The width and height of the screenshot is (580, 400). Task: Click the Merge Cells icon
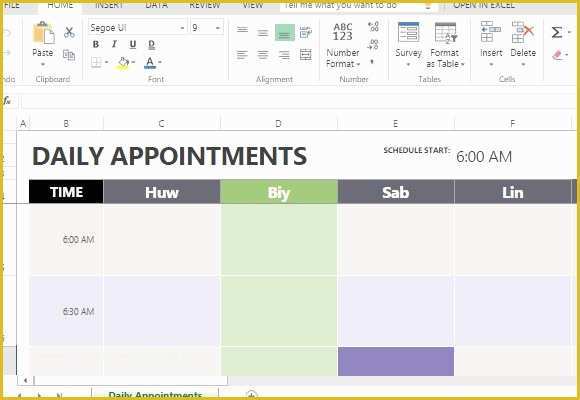point(306,55)
